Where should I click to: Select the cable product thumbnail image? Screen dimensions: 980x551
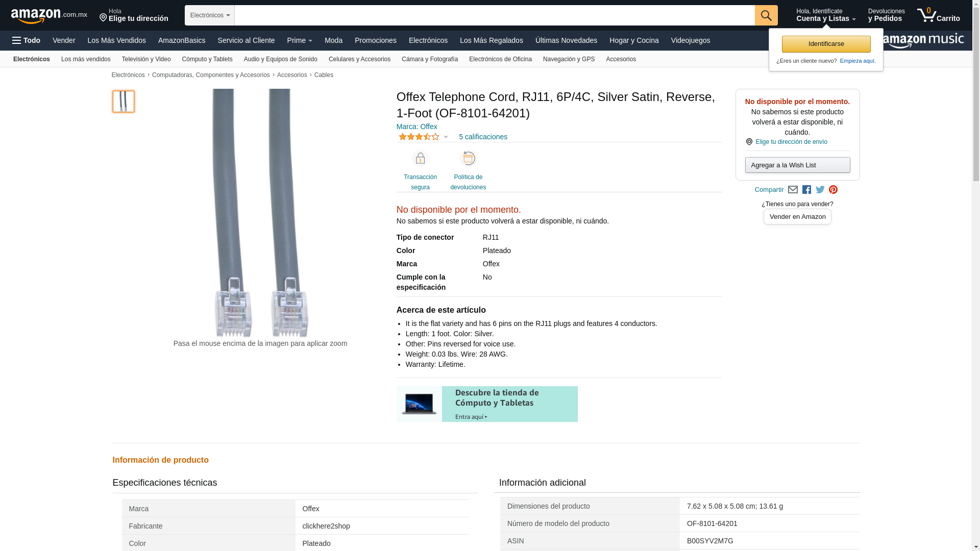coord(124,102)
